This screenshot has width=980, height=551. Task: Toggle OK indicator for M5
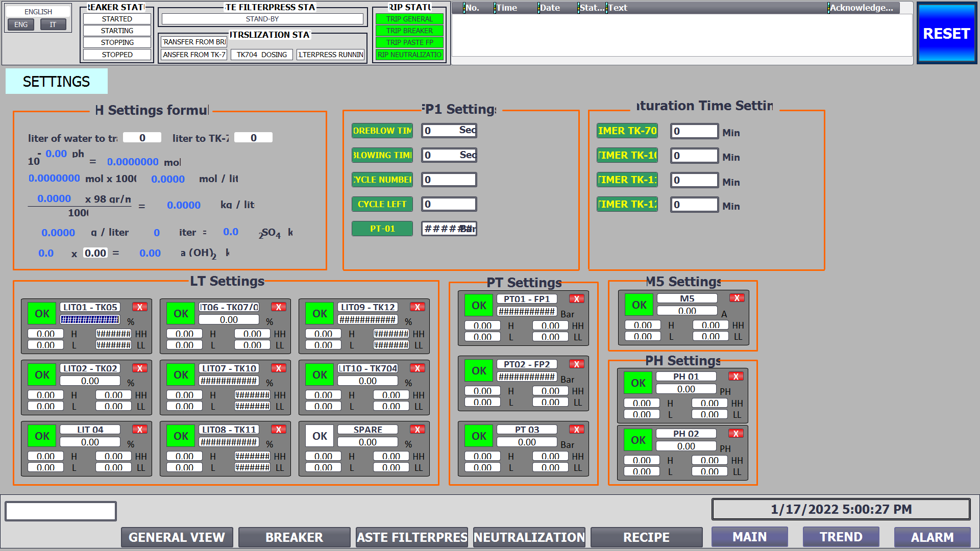coord(639,305)
